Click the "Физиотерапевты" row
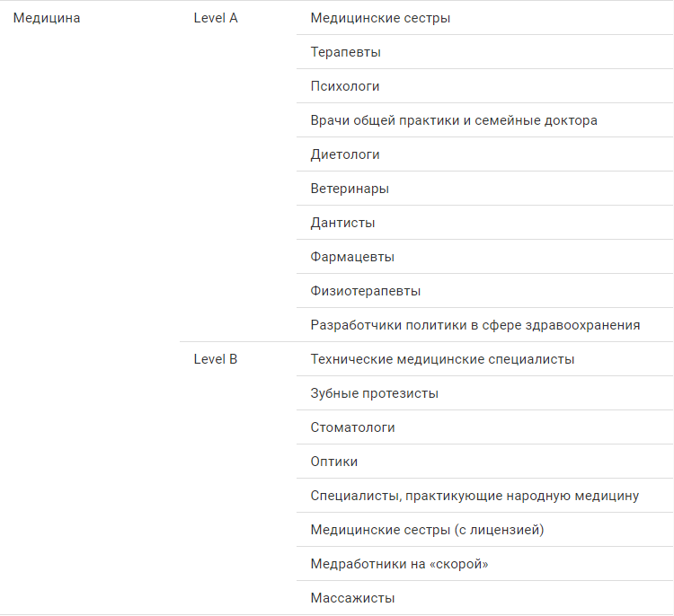Viewport: 674px width, 616px height. [x=366, y=291]
